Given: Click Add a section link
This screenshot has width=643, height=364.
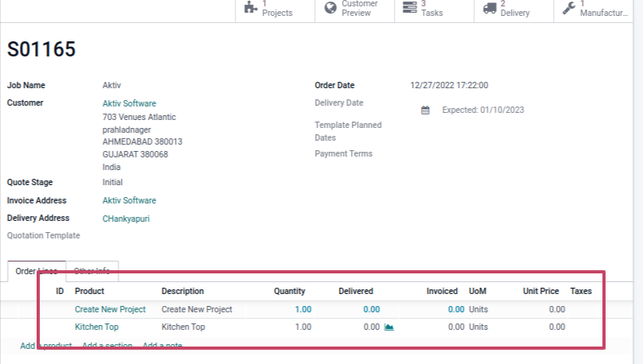Looking at the screenshot, I should pos(107,346).
